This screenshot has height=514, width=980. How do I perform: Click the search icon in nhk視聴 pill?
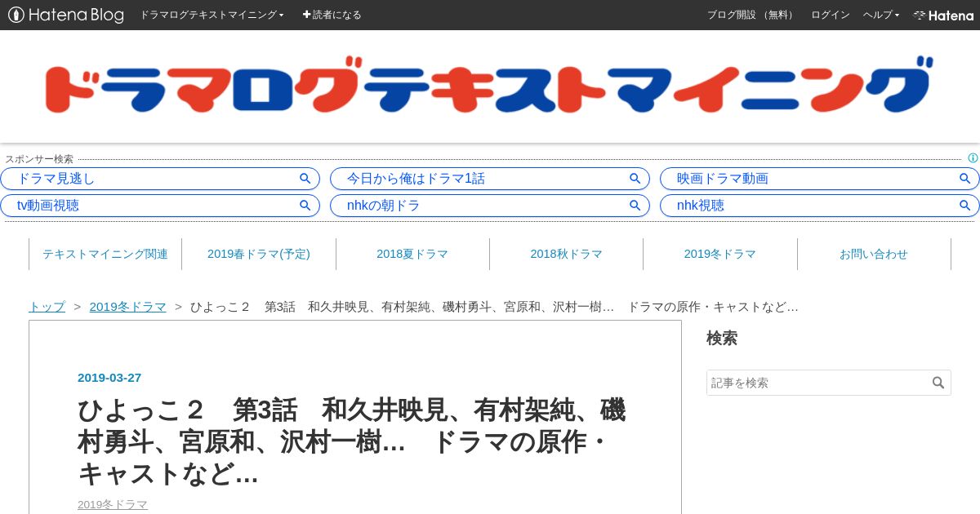(x=965, y=206)
